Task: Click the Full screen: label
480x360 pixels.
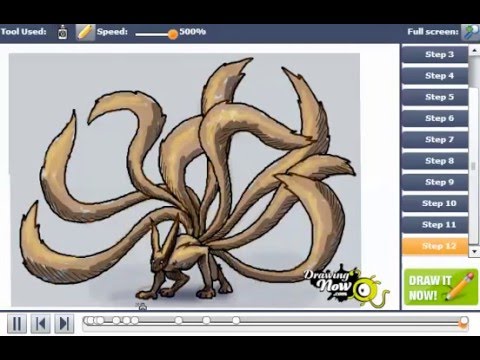Action: (x=433, y=32)
